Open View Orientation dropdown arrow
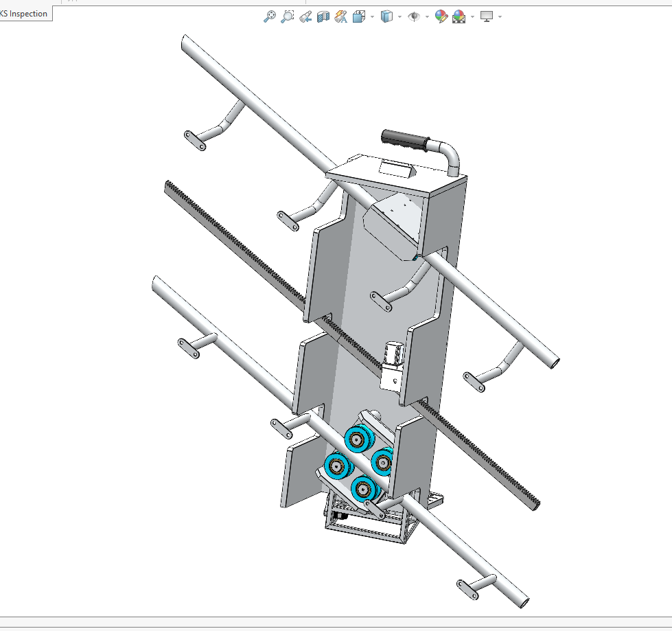The height and width of the screenshot is (631, 672). click(372, 17)
